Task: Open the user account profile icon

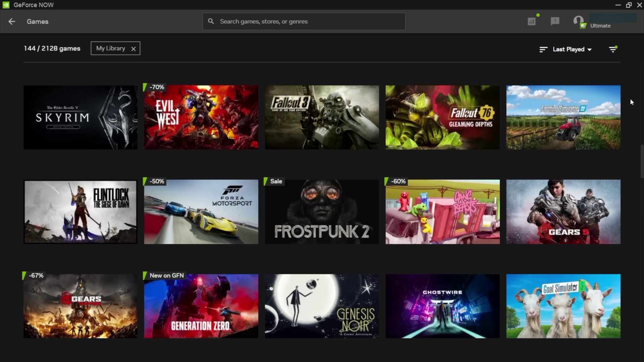Action: coord(578,21)
